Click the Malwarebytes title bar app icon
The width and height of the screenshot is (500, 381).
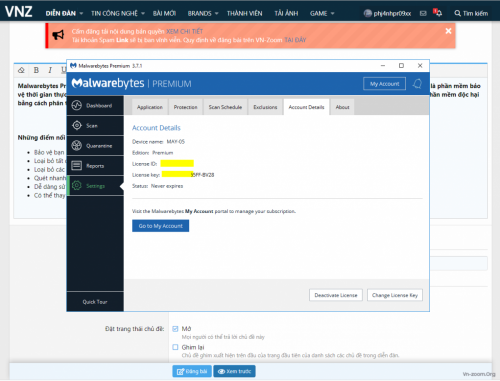[73, 66]
